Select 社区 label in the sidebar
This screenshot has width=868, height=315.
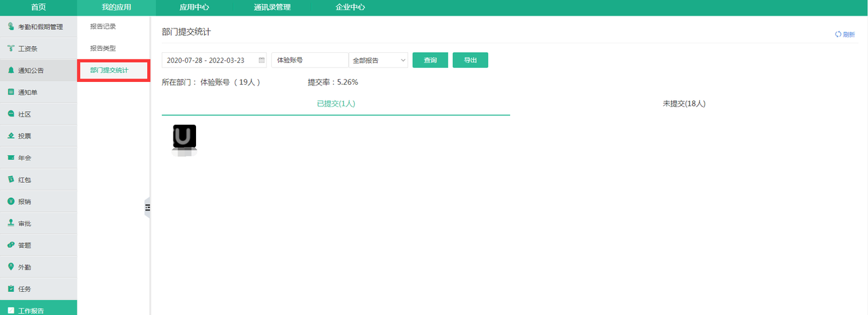[24, 114]
